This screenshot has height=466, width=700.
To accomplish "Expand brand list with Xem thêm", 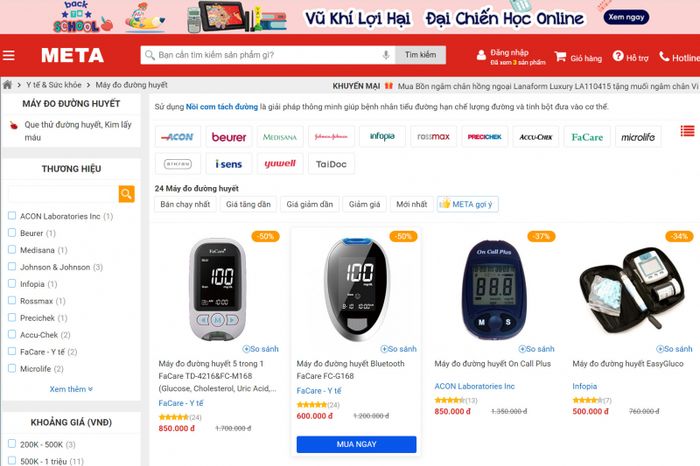I will [x=71, y=389].
